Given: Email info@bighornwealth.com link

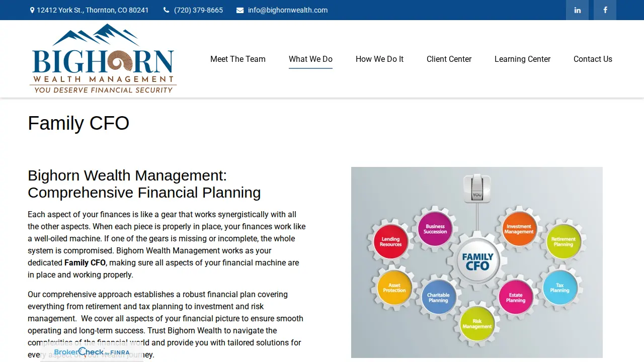Looking at the screenshot, I should tap(288, 10).
